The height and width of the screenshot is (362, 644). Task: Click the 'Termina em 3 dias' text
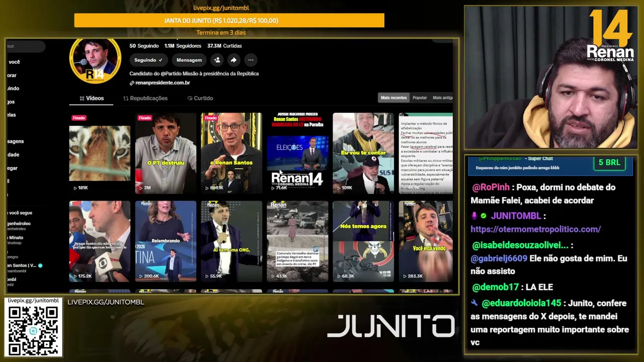coord(221,33)
